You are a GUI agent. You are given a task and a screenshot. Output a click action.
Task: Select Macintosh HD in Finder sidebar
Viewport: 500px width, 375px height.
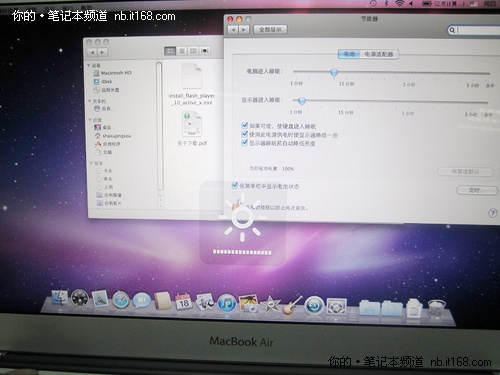[113, 73]
